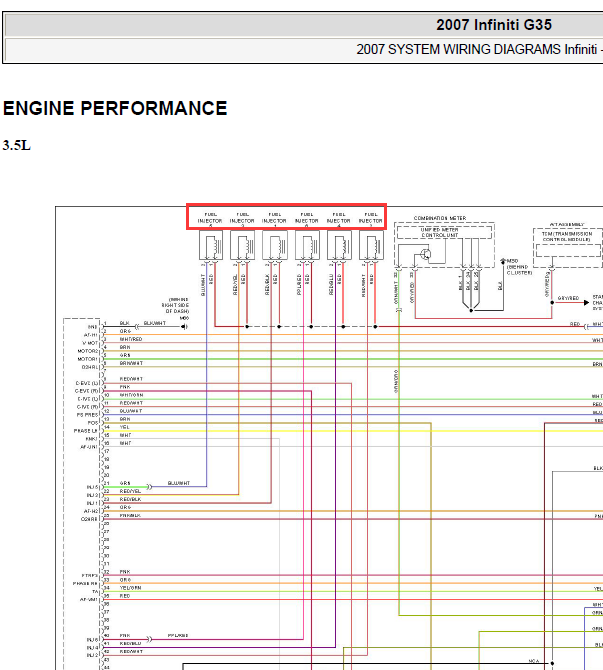Click the "AT-H2" terminal label
This screenshot has height=670, width=603.
[91, 511]
